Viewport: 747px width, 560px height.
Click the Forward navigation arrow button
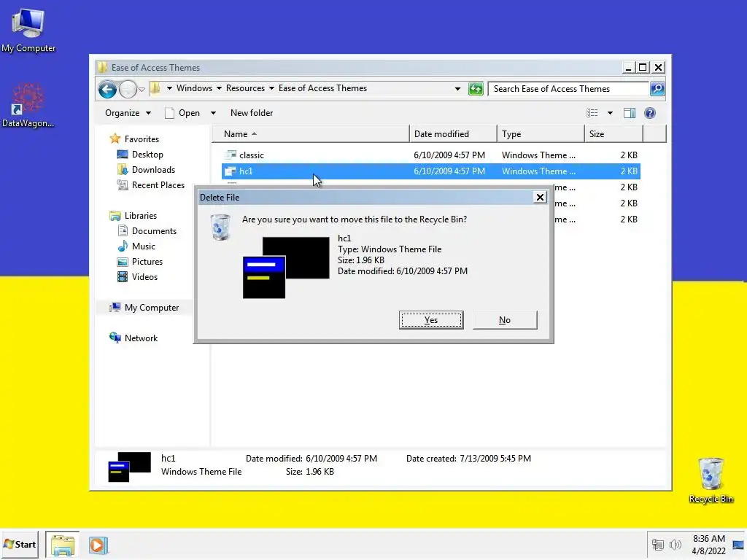[x=128, y=89]
